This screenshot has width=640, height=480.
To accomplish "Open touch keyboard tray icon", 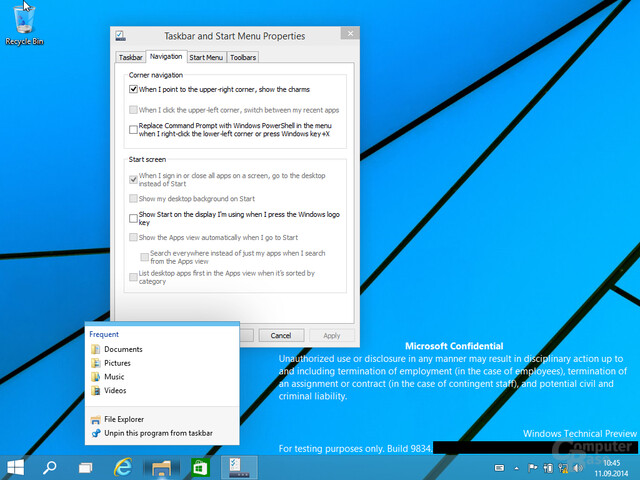I will coord(499,468).
